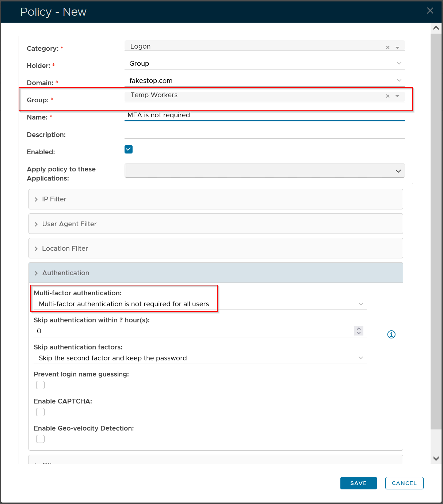Remove the Temp Workers group selection
The height and width of the screenshot is (504, 443).
click(388, 96)
